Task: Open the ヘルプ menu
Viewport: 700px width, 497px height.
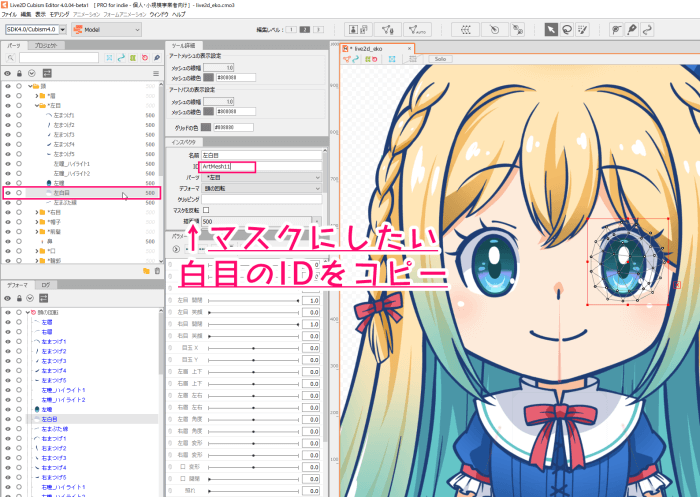Action: (179, 14)
